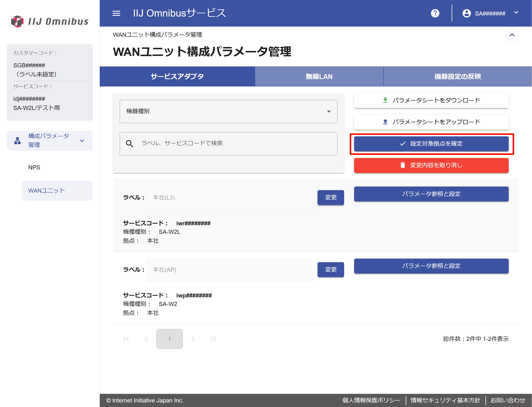Screen dimensions: 532x407
Task: Click the ラベル、サービスコード search field
Action: click(228, 143)
